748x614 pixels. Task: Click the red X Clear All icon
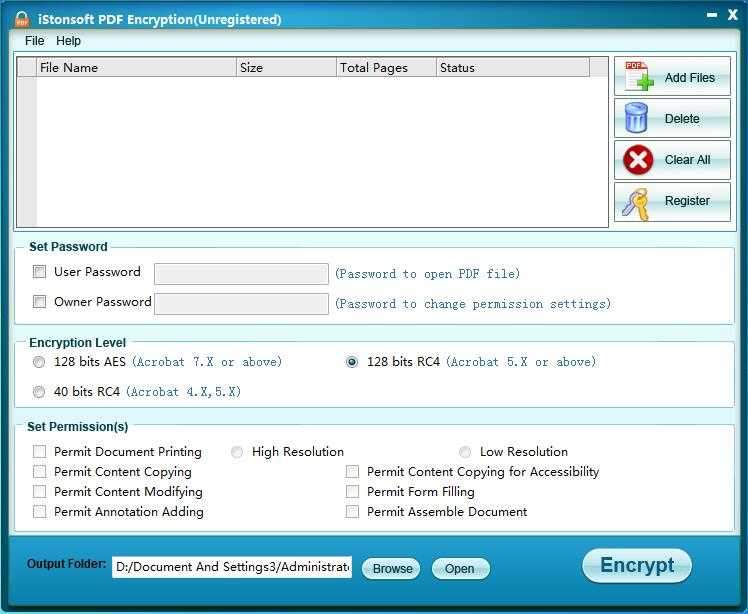pos(638,160)
